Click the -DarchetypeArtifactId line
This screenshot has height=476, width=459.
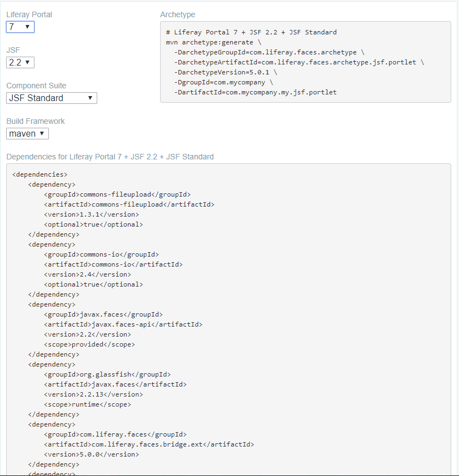click(299, 62)
